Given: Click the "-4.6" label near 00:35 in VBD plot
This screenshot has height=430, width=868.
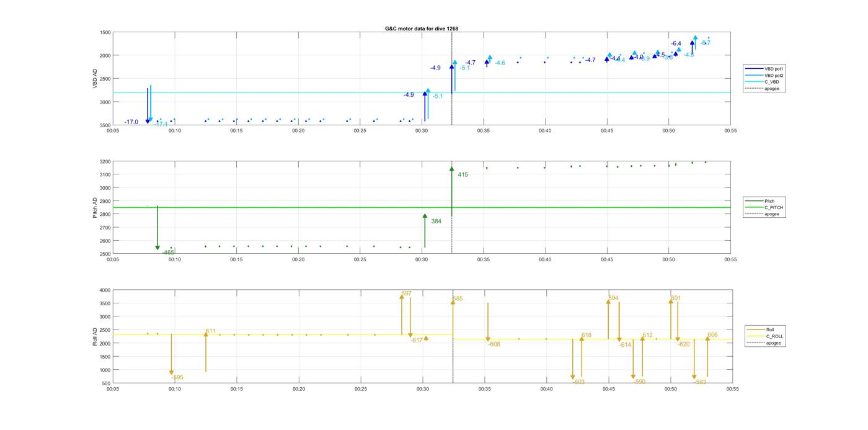Looking at the screenshot, I should pos(499,63).
